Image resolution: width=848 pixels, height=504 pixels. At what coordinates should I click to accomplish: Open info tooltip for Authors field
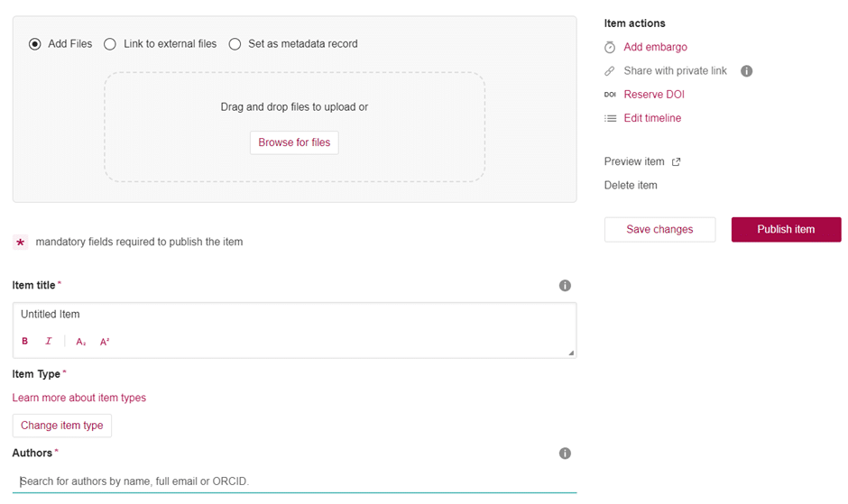click(x=565, y=454)
